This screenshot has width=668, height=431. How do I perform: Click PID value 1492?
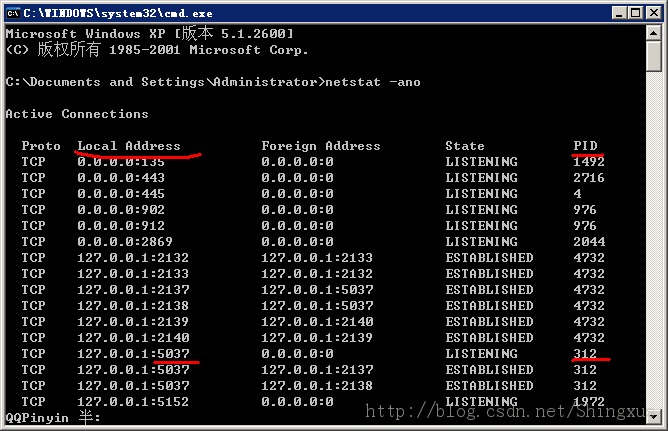click(x=589, y=162)
